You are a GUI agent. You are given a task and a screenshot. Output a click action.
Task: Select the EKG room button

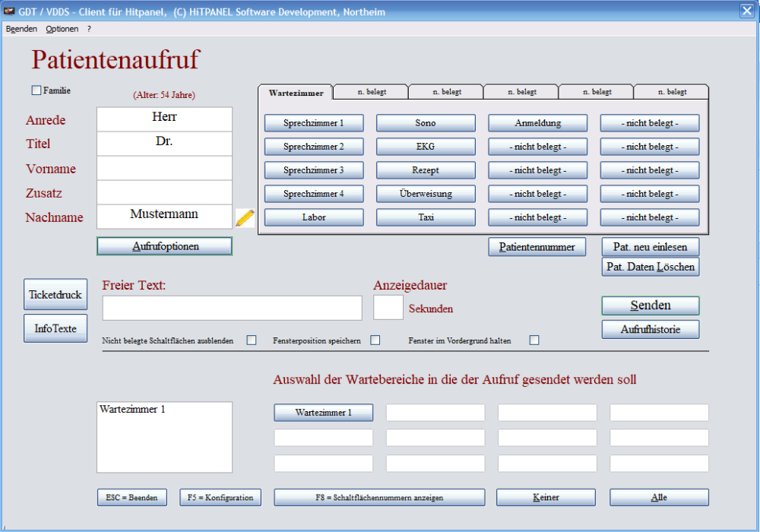tap(426, 147)
